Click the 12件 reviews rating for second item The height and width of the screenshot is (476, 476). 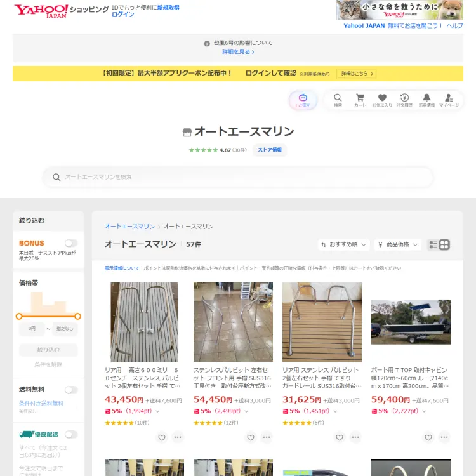click(216, 423)
